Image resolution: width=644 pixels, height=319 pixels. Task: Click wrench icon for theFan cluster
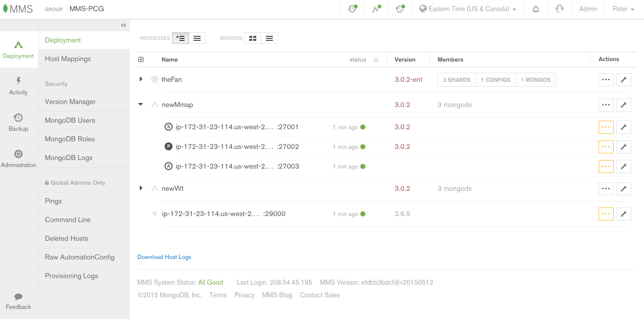tap(623, 80)
